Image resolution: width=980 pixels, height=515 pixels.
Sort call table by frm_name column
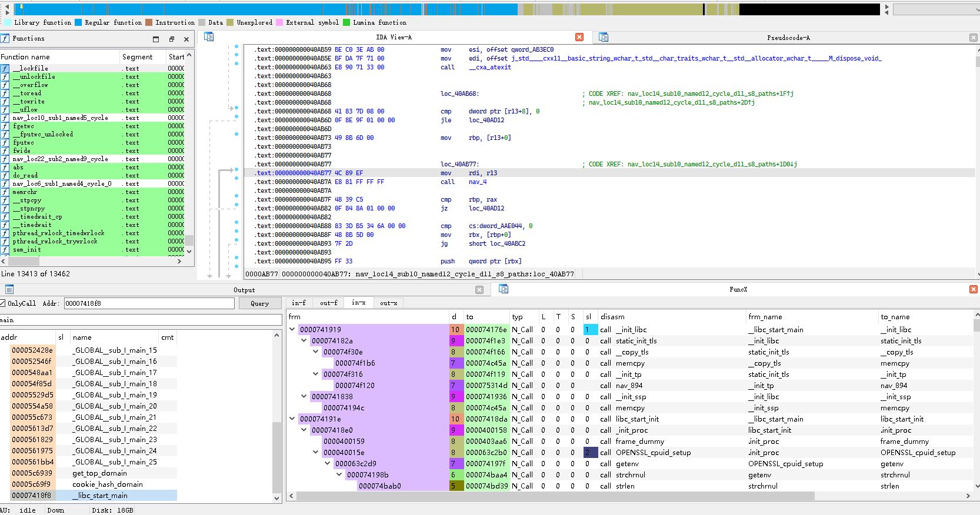pyautogui.click(x=812, y=317)
